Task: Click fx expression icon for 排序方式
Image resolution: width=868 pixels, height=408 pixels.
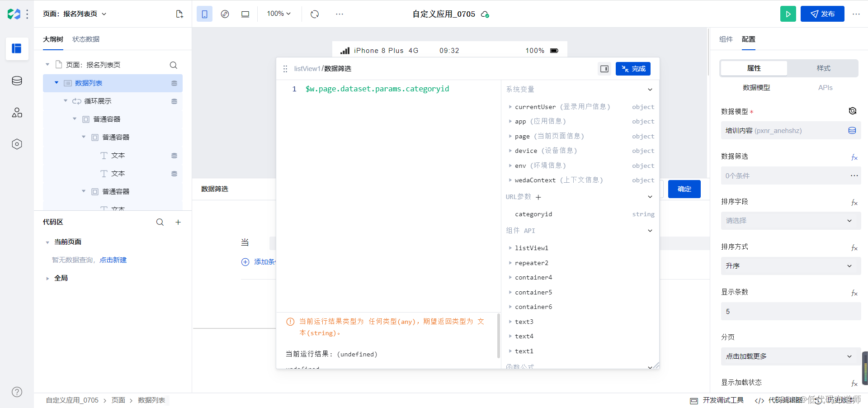Action: point(854,248)
